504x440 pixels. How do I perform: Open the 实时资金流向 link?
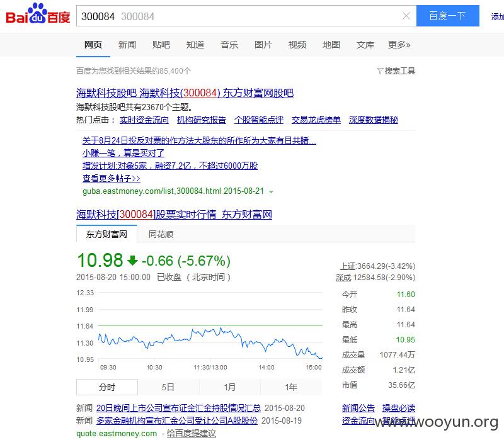coord(144,120)
